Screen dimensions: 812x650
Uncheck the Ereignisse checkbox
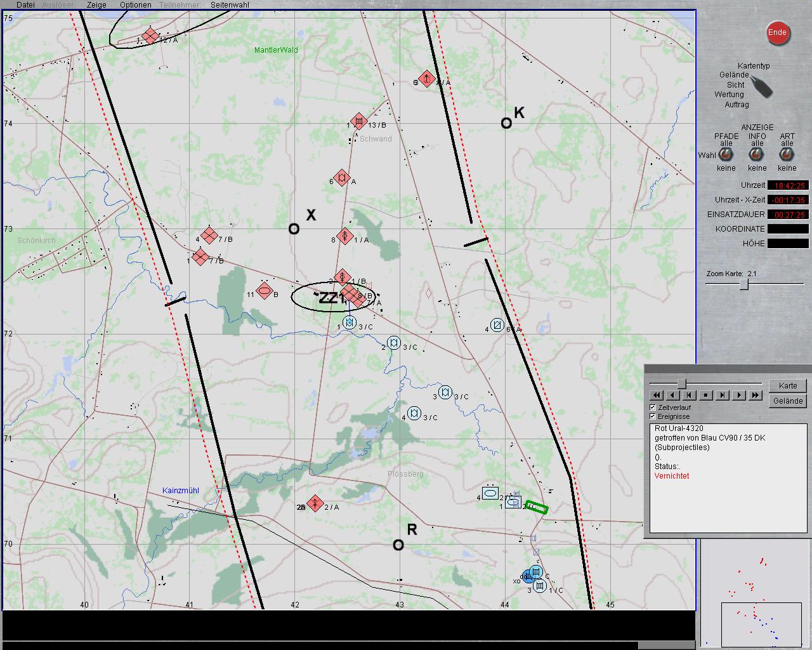[x=653, y=416]
